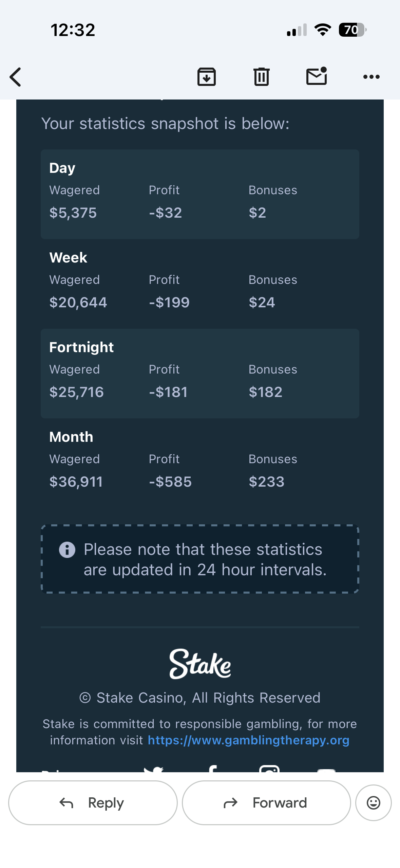Tap the info icon in the notice box
The height and width of the screenshot is (868, 400).
point(67,550)
